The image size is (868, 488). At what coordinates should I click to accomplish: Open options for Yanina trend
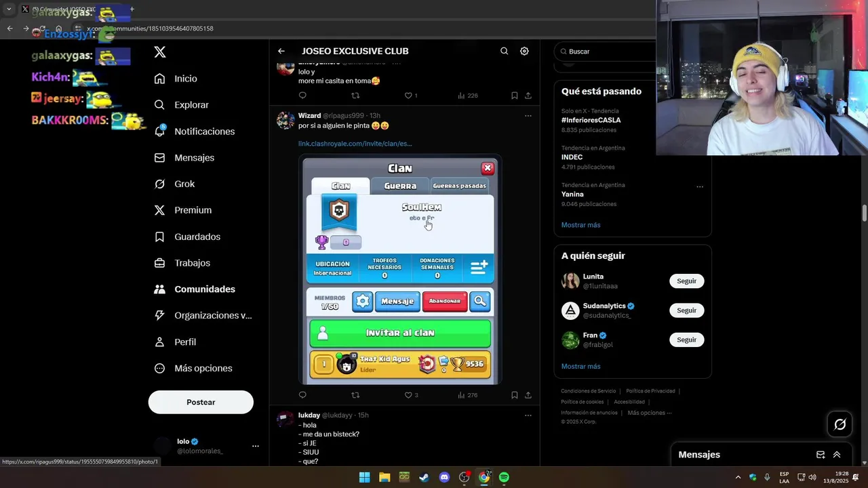click(x=700, y=186)
